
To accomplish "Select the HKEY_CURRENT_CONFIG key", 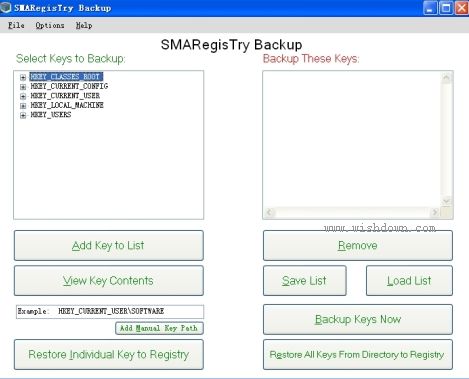I will 69,86.
